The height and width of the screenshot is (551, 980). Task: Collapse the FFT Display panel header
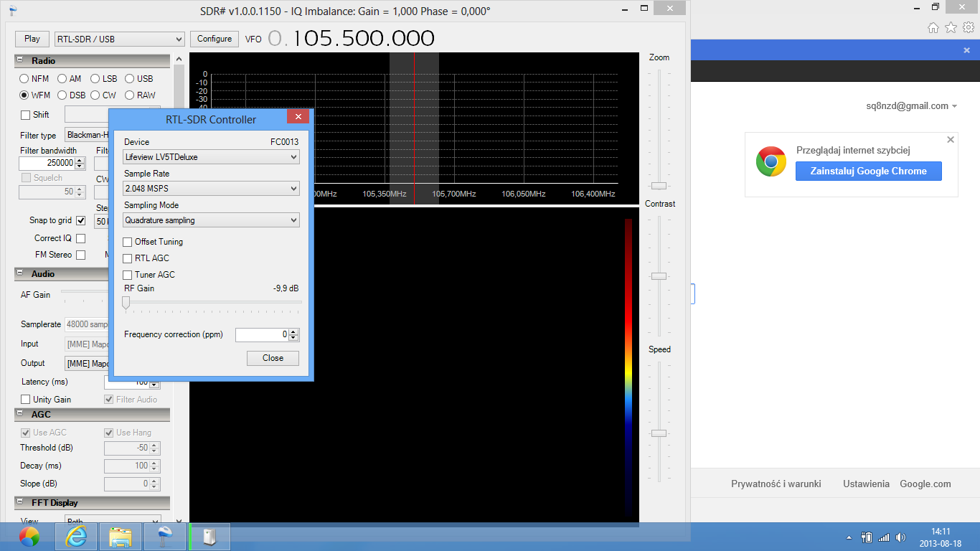point(19,503)
